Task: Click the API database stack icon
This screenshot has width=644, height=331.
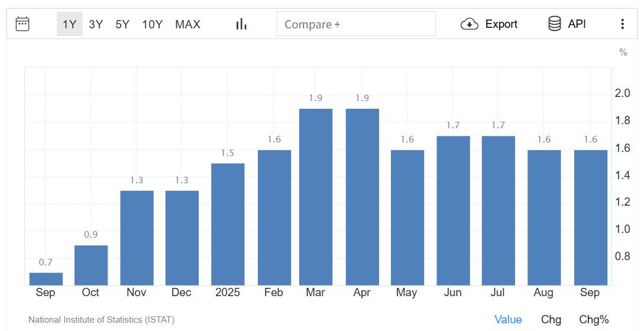Action: coord(555,24)
